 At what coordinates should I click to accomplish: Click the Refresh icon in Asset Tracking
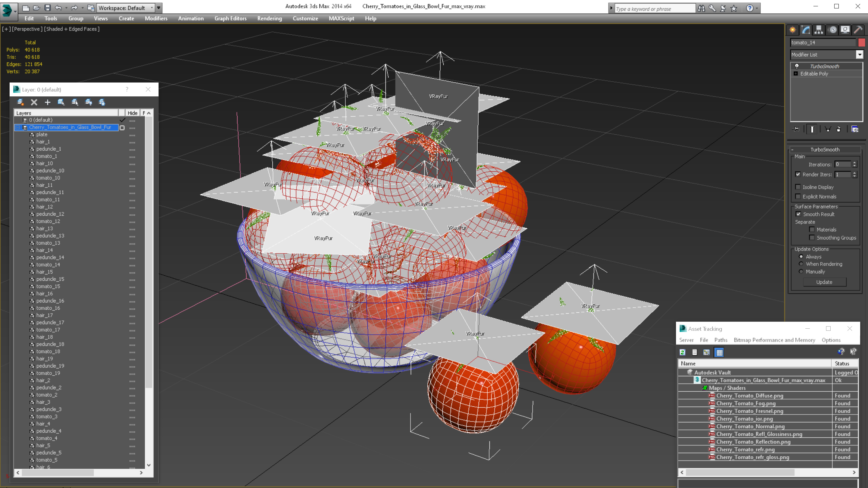click(x=683, y=352)
